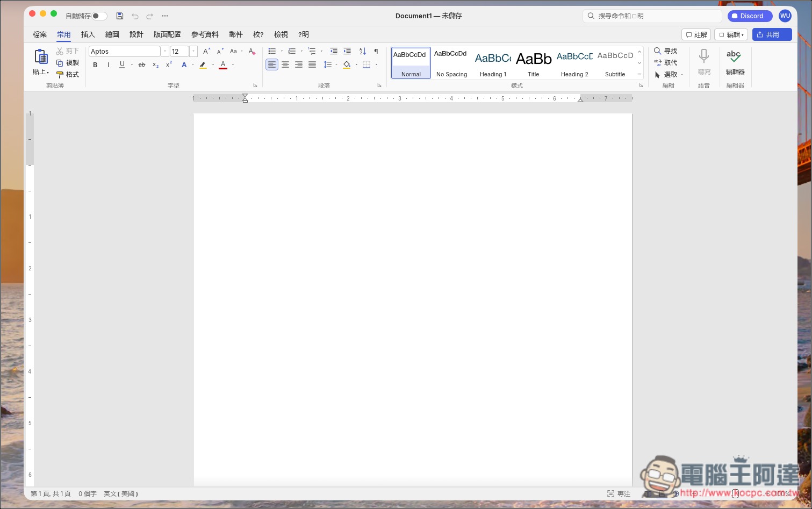812x509 pixels.
Task: Decrease the paragraph indent
Action: [334, 52]
